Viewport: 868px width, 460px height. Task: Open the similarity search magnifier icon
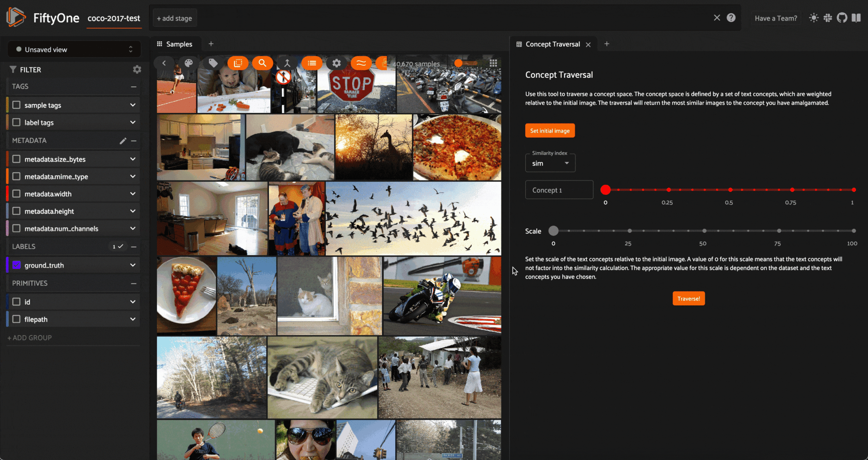[262, 63]
